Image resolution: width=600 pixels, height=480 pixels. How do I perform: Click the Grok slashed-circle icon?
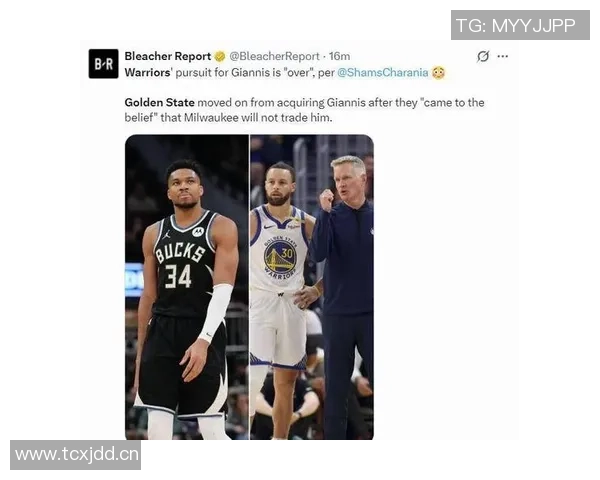[483, 56]
